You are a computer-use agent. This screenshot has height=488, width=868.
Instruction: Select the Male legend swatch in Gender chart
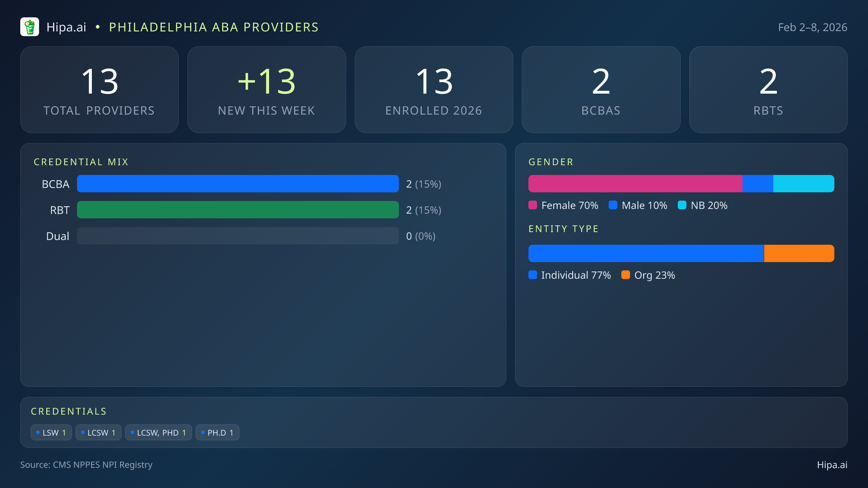(x=614, y=205)
